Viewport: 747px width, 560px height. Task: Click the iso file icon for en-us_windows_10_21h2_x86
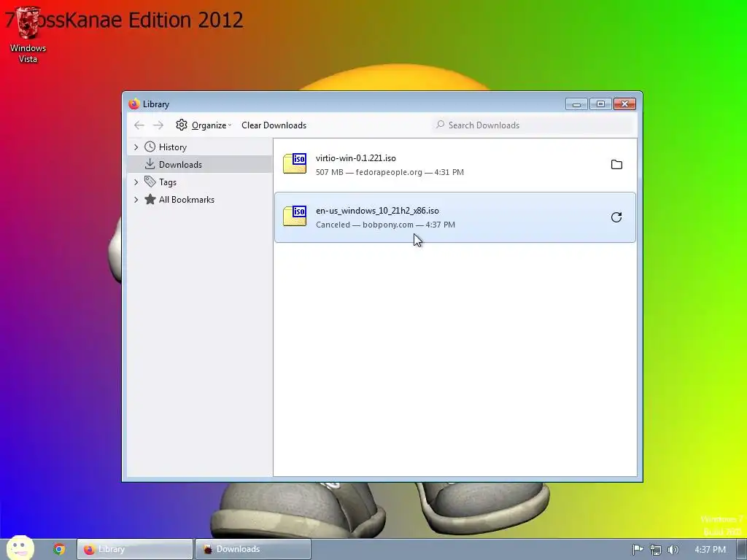295,216
